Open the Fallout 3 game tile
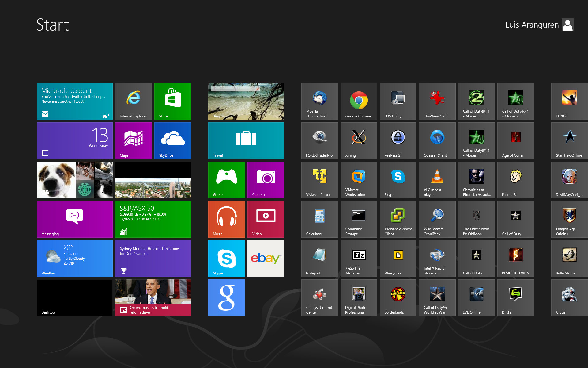Image resolution: width=588 pixels, height=368 pixels. coord(515,180)
